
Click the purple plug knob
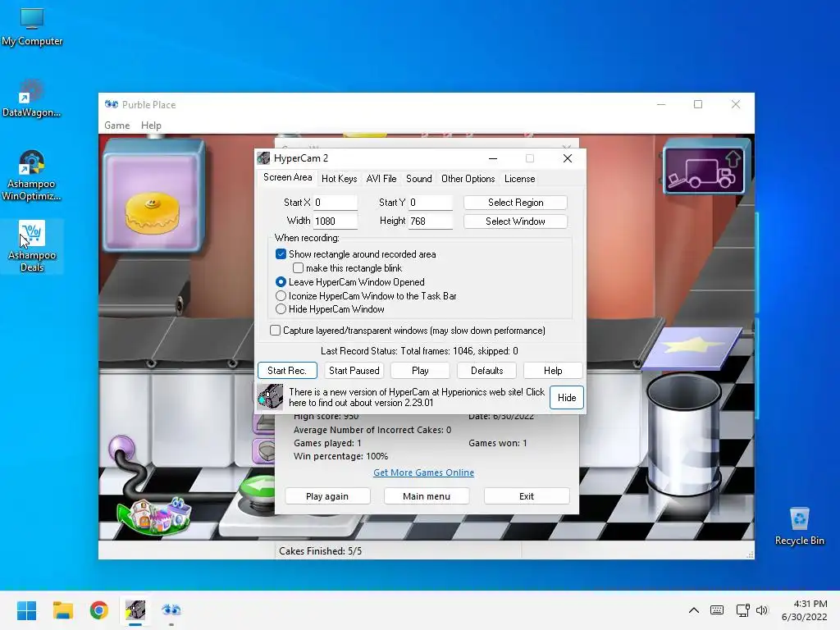(122, 448)
